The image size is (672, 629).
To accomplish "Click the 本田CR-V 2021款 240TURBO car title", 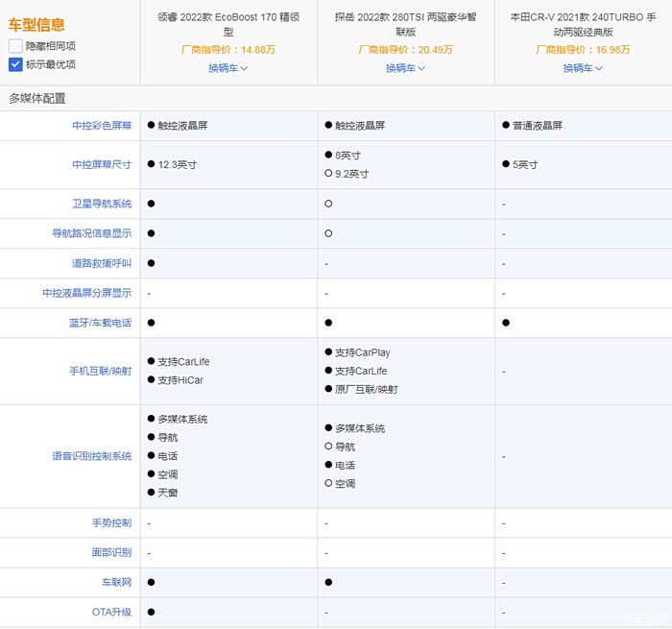I will (x=583, y=24).
